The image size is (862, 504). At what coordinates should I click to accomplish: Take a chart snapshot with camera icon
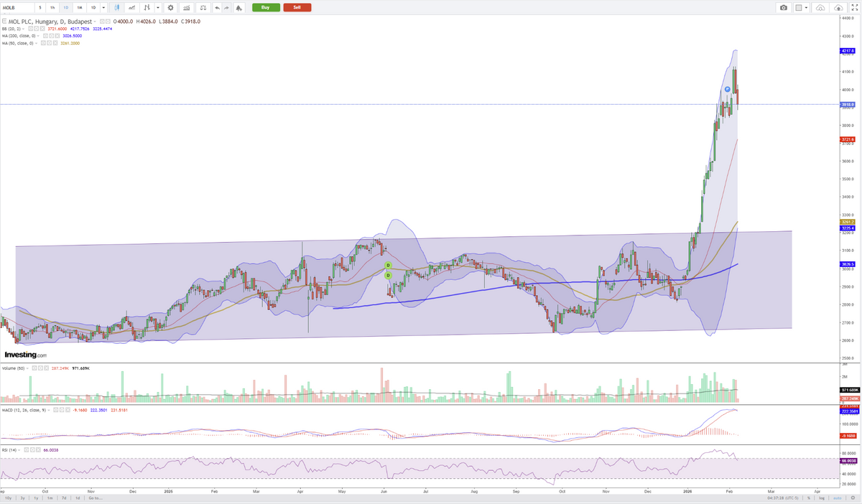(783, 7)
